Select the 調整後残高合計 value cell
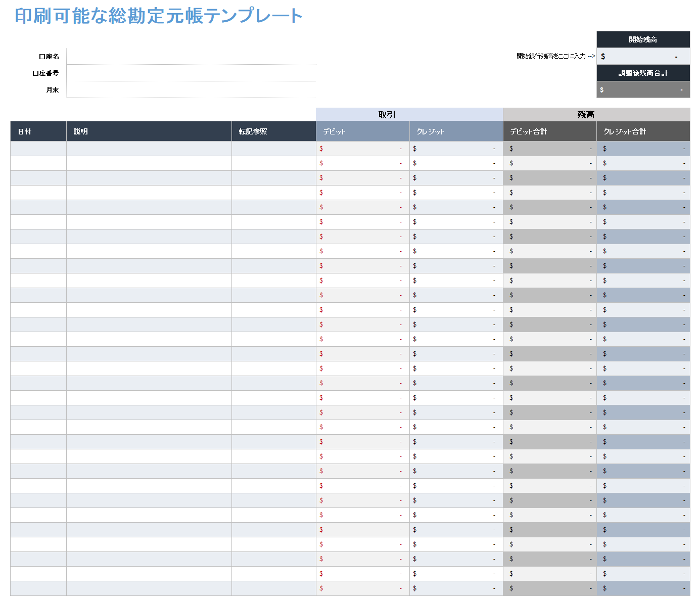Viewport: 700px width, 600px height. coord(643,89)
